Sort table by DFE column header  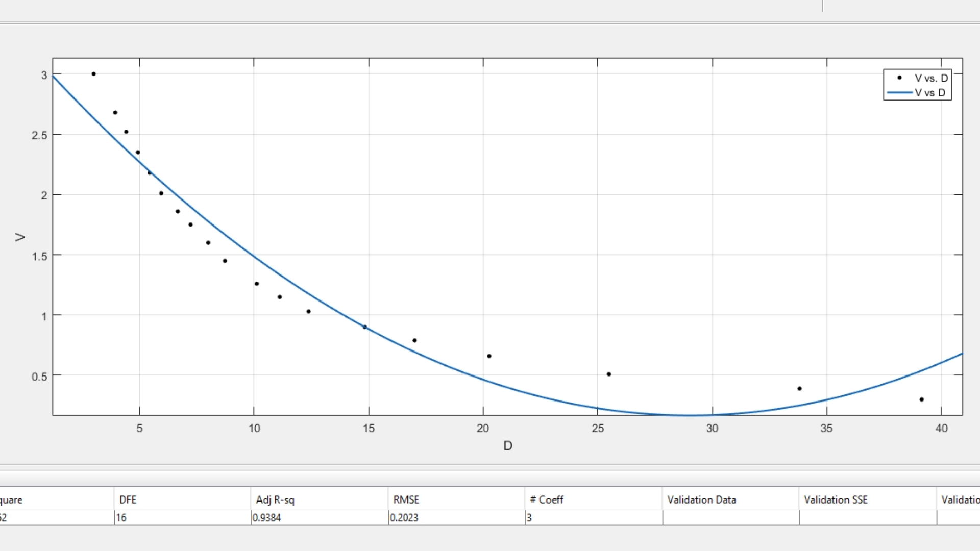[x=128, y=499]
